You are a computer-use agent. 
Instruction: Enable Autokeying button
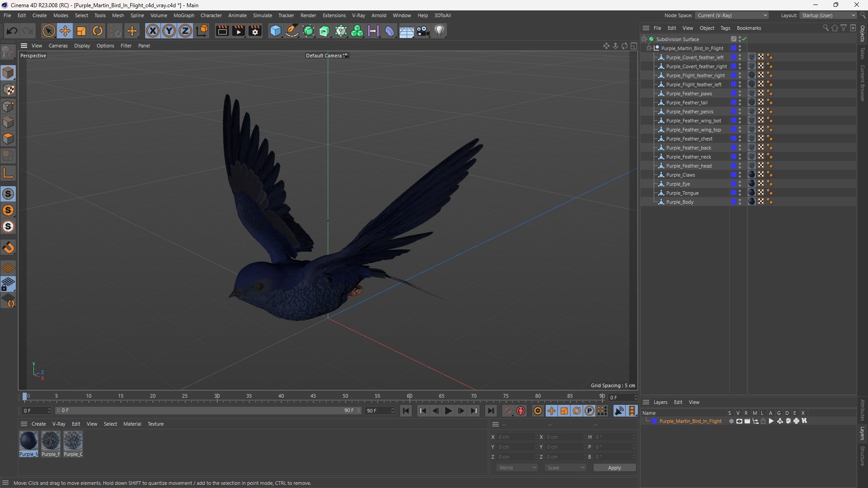[x=521, y=411]
